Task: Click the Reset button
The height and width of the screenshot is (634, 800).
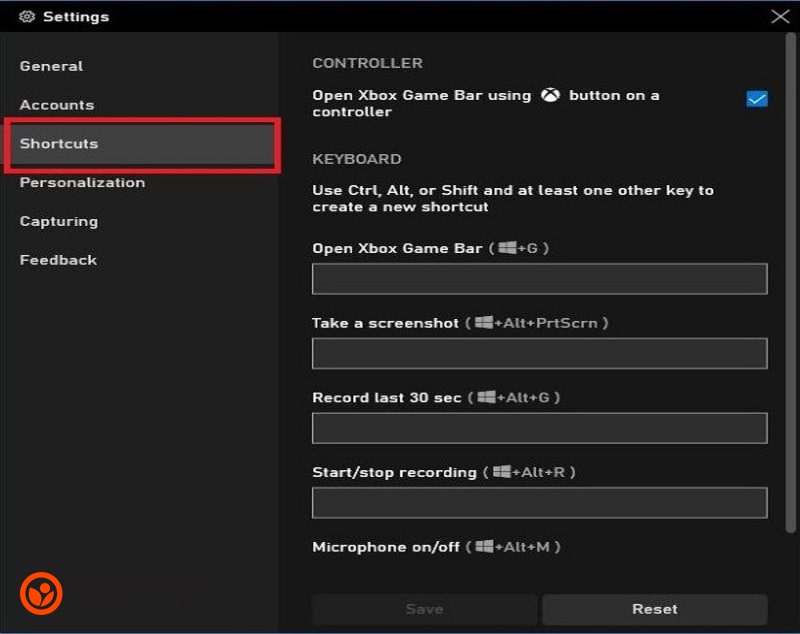Action: (655, 609)
